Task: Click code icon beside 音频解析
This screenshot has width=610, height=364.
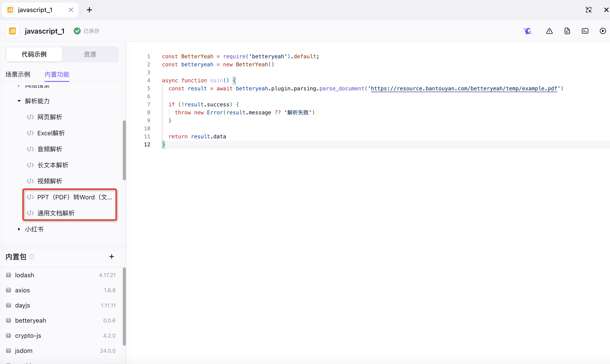Action: coord(30,149)
